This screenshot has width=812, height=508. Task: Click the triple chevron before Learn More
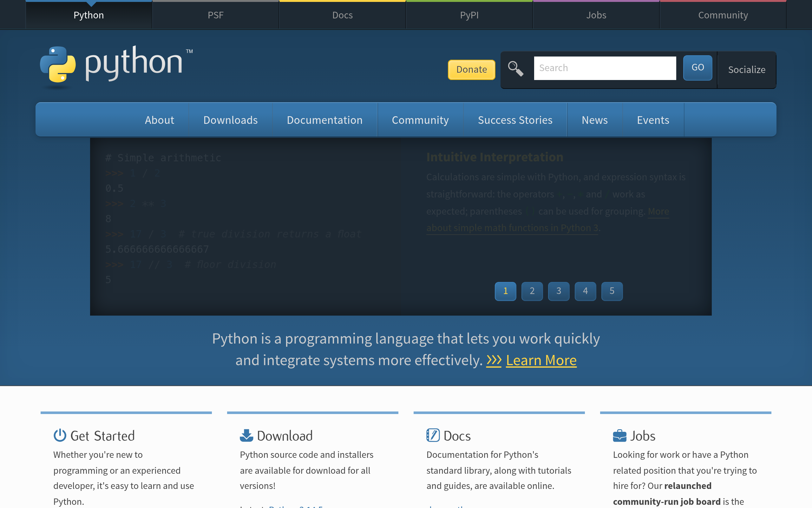point(494,360)
